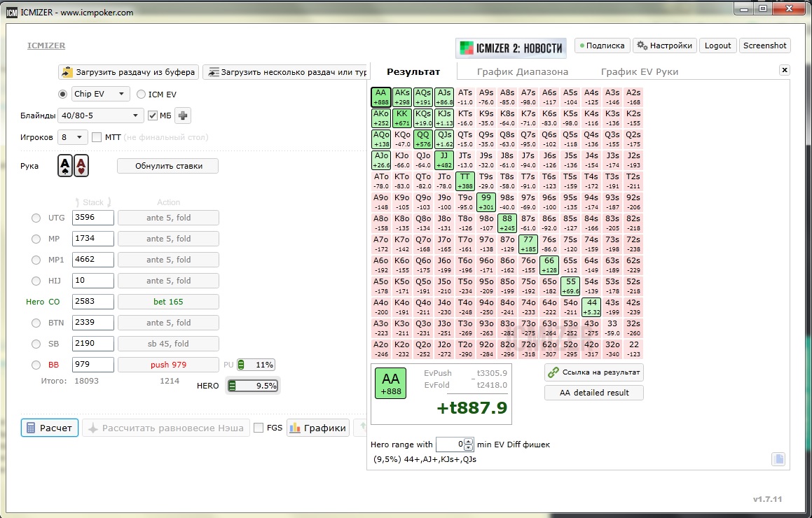Click the Logout button
This screenshot has width=812, height=518.
tap(717, 45)
